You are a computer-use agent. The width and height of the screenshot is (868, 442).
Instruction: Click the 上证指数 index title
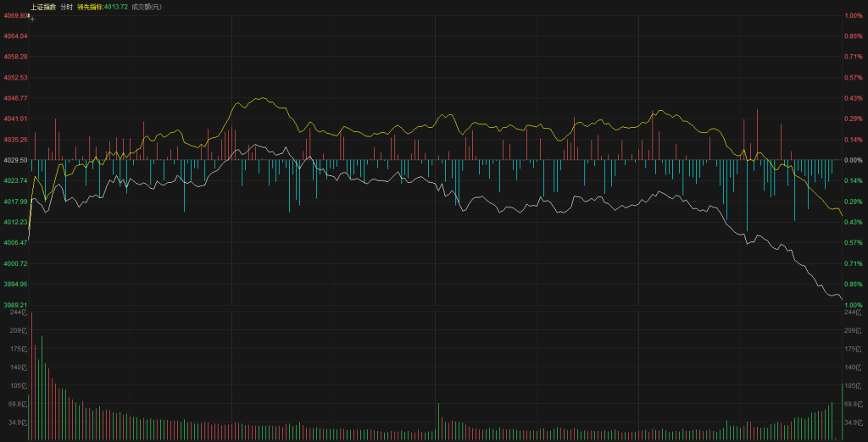pyautogui.click(x=43, y=7)
